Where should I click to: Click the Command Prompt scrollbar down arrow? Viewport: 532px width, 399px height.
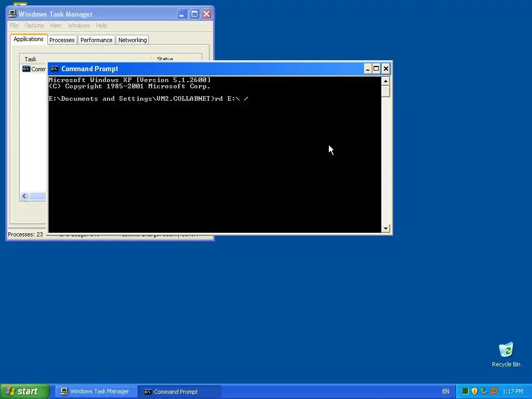(x=385, y=229)
